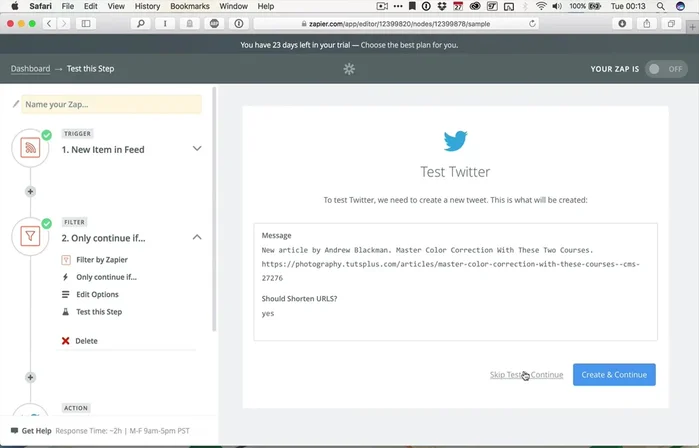Add a step below the trigger
699x448 pixels.
pyautogui.click(x=30, y=191)
